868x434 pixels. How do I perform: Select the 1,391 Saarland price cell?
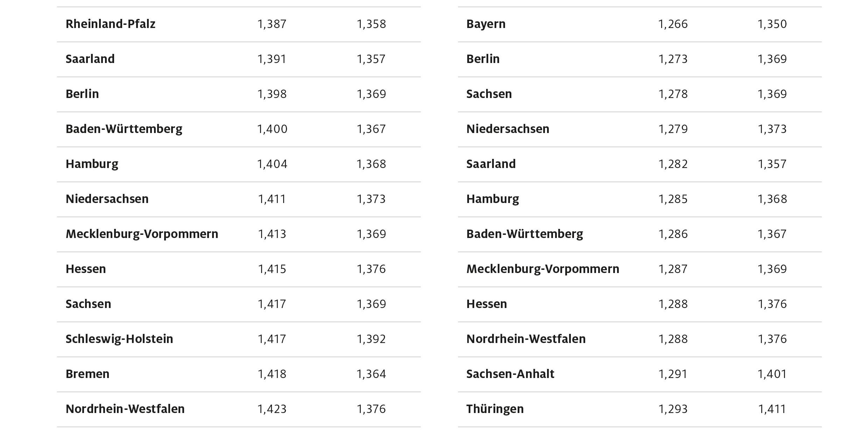pyautogui.click(x=272, y=59)
